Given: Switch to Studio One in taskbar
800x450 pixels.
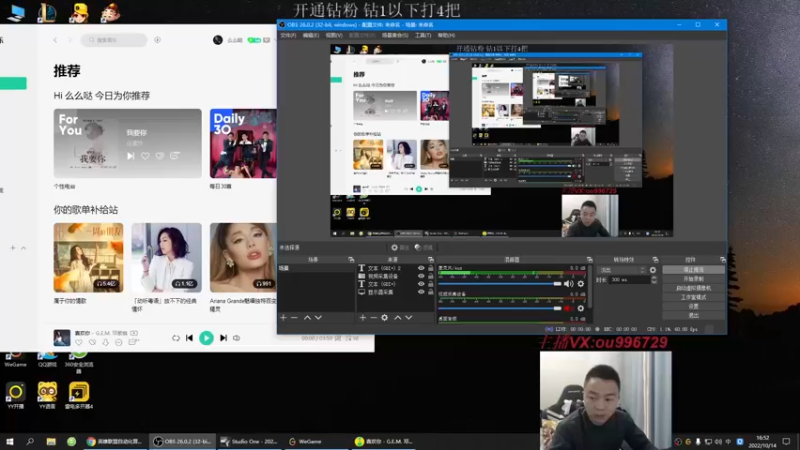Looking at the screenshot, I should pyautogui.click(x=248, y=441).
